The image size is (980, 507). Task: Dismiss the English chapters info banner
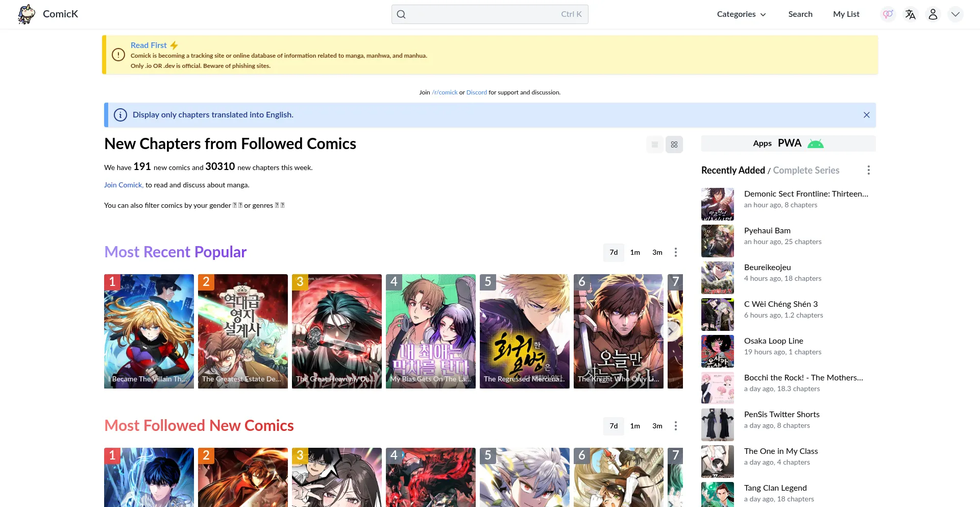click(x=866, y=115)
